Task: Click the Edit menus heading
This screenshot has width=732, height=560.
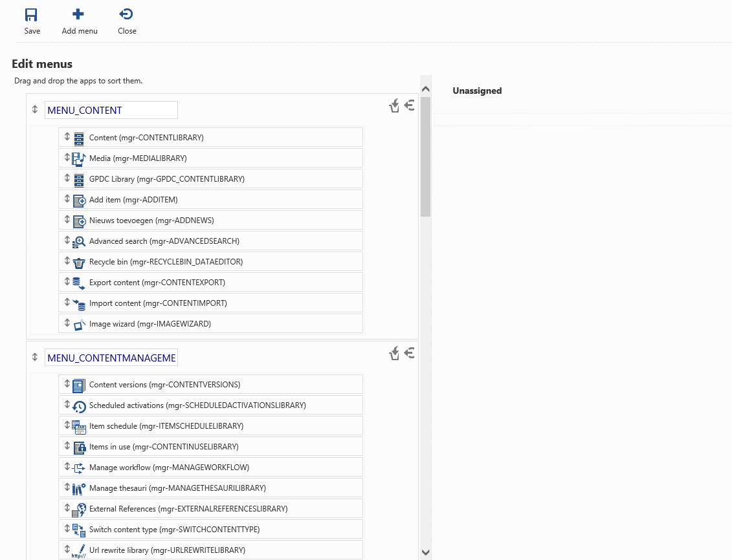Action: 42,64
